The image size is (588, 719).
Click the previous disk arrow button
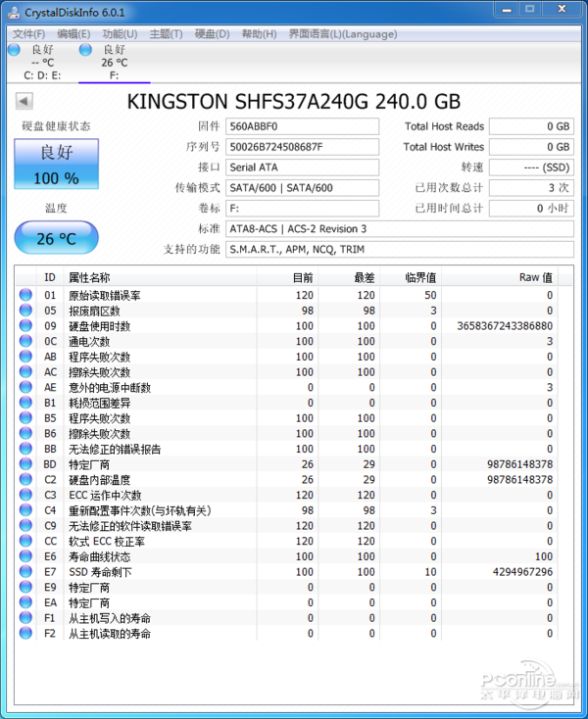24,101
